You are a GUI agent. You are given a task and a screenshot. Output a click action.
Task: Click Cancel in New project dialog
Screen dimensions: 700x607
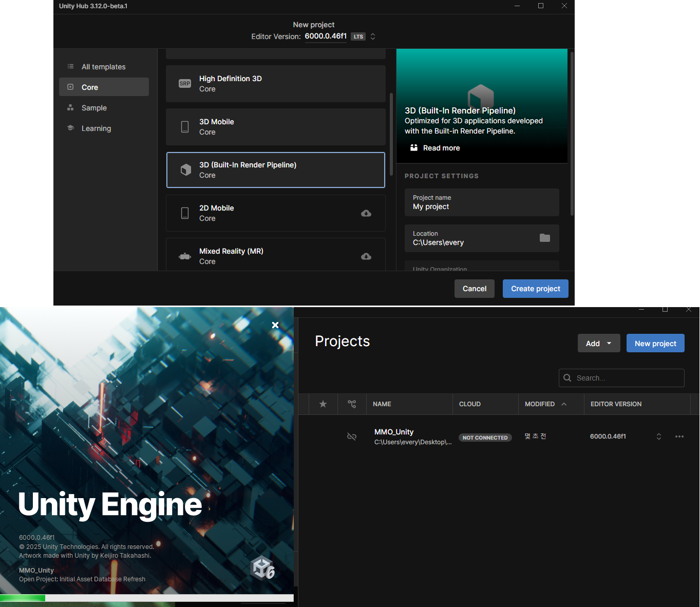point(475,289)
